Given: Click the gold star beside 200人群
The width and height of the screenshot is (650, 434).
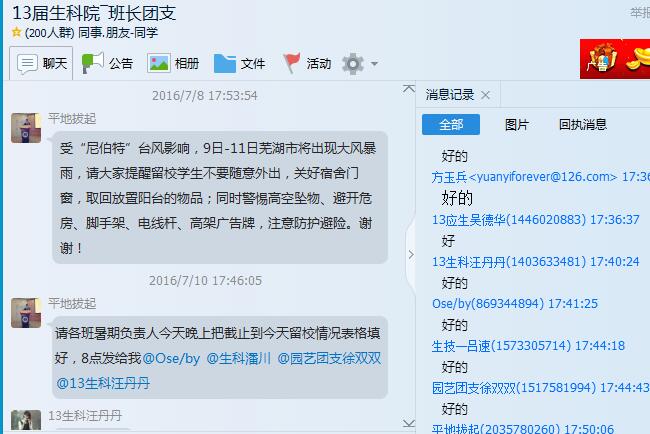Looking at the screenshot, I should point(17,32).
